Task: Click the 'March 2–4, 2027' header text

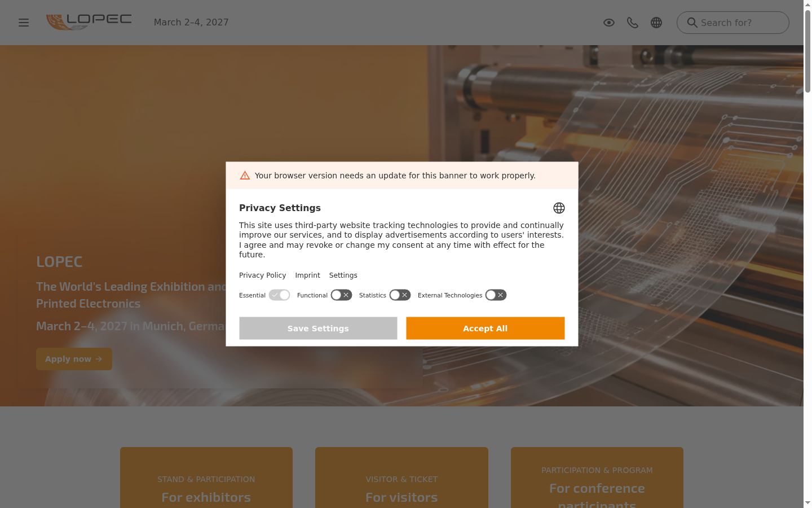Action: [191, 23]
